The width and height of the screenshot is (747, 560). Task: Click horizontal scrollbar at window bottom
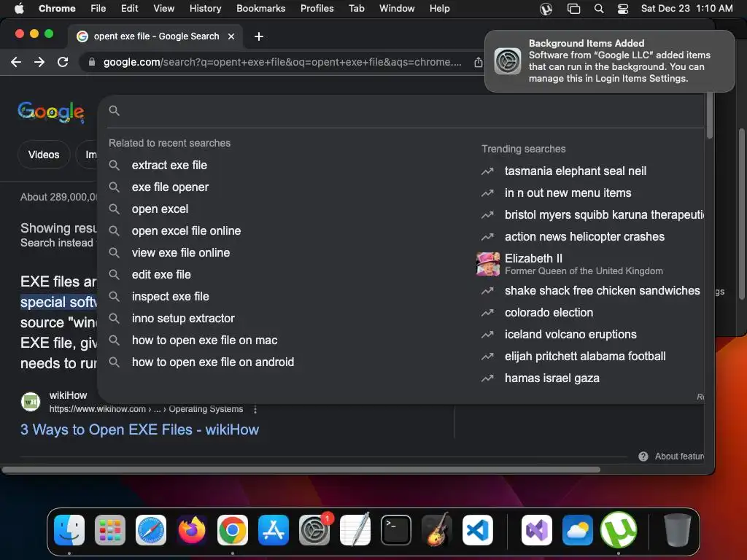click(x=301, y=470)
